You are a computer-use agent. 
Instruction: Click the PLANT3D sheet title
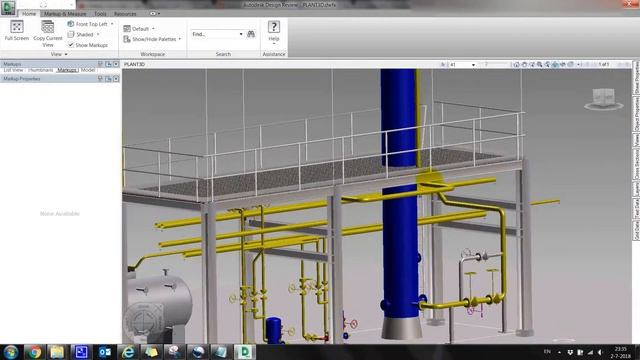[134, 64]
